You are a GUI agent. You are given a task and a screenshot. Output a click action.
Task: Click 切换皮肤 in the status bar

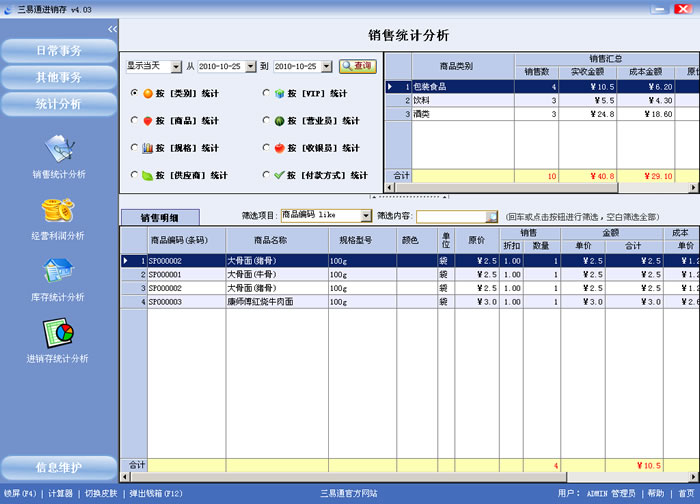point(101,494)
